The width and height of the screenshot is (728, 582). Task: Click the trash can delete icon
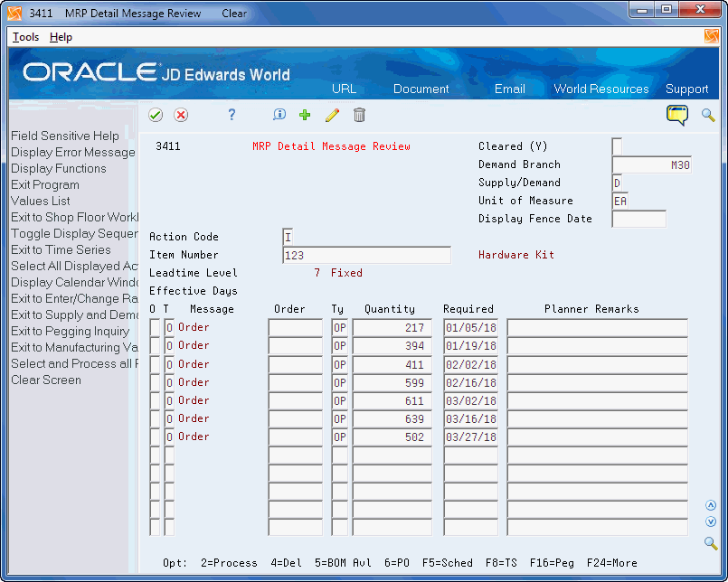click(359, 115)
